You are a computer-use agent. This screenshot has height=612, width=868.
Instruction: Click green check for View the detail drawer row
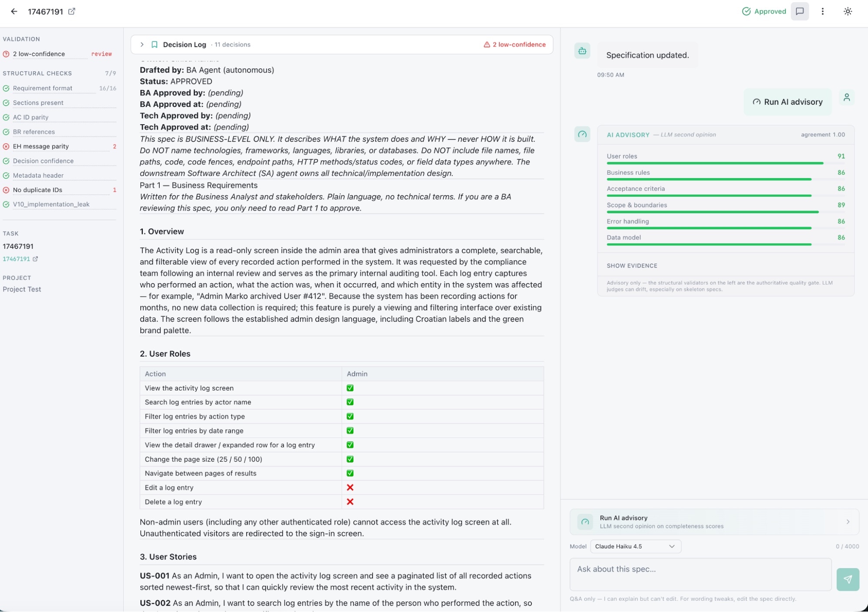point(350,445)
